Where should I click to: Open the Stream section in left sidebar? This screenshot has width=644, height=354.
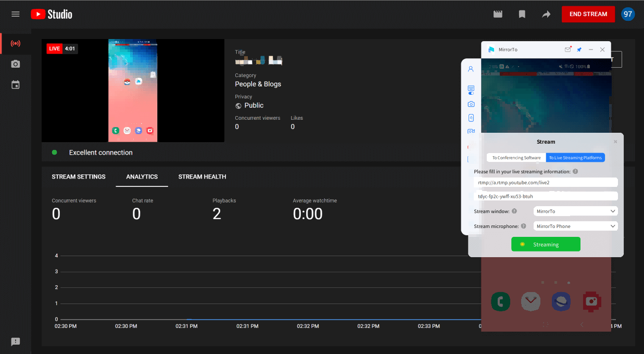click(16, 43)
